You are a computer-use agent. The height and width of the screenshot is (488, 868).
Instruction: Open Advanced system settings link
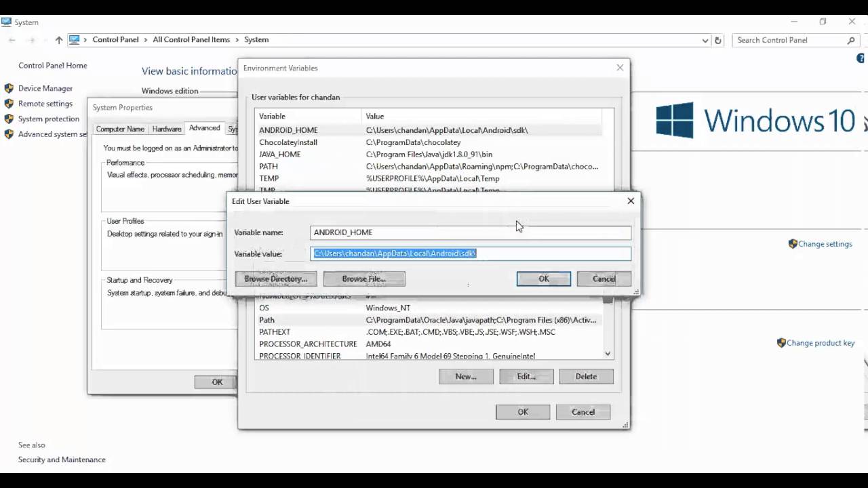coord(53,134)
